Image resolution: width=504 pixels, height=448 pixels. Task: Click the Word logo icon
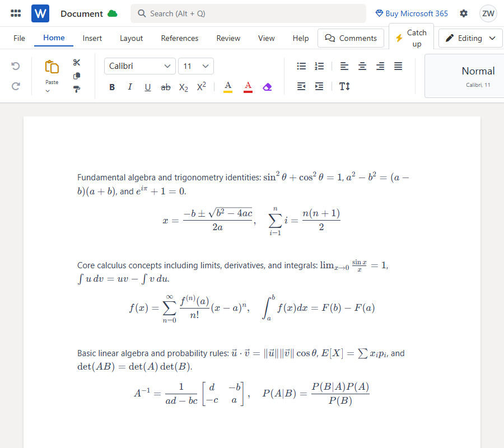40,13
